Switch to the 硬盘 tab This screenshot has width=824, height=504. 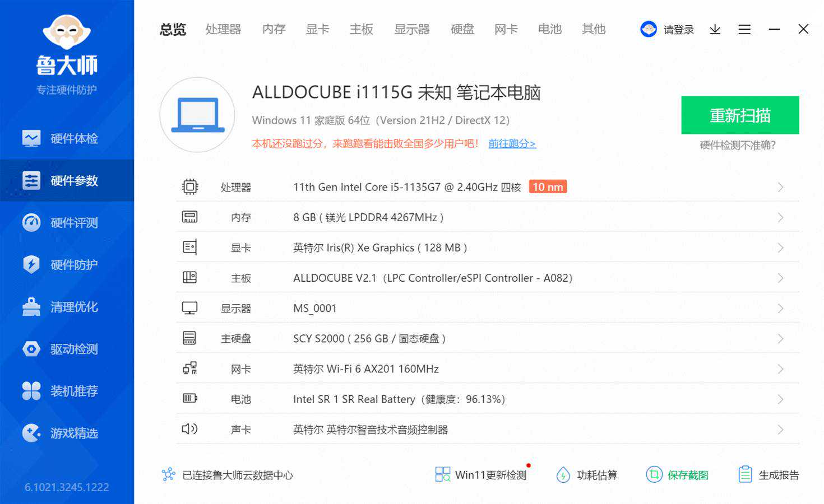pos(462,29)
